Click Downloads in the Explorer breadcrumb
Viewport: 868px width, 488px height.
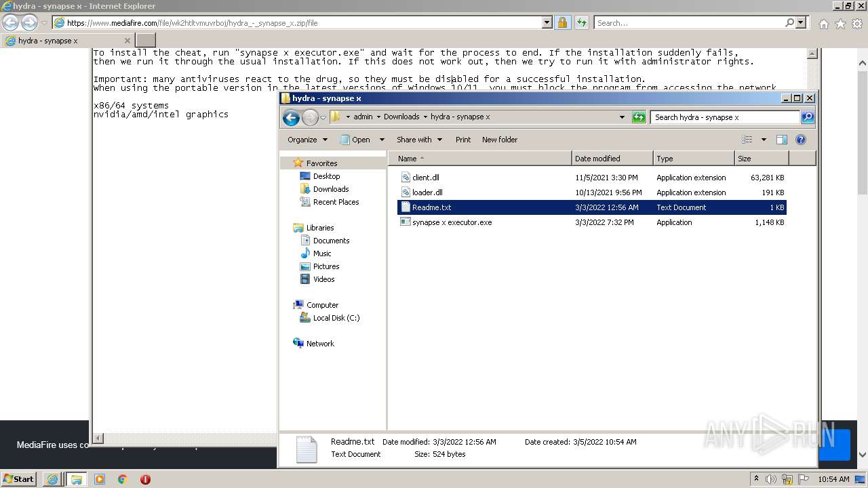click(x=401, y=117)
